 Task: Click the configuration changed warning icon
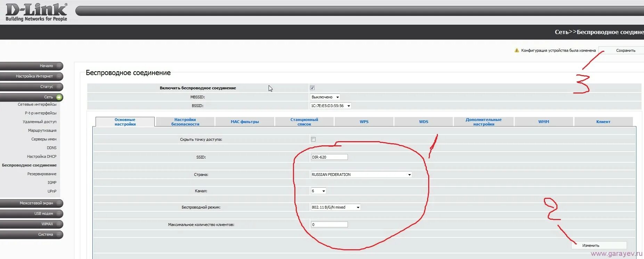pyautogui.click(x=516, y=50)
